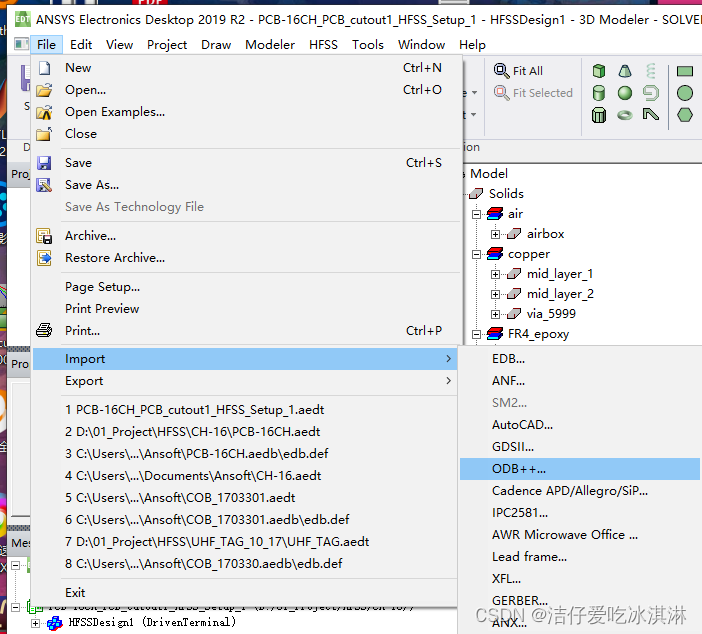The height and width of the screenshot is (634, 702).
Task: Select the Draw Regular Polygon tool
Action: [x=685, y=115]
